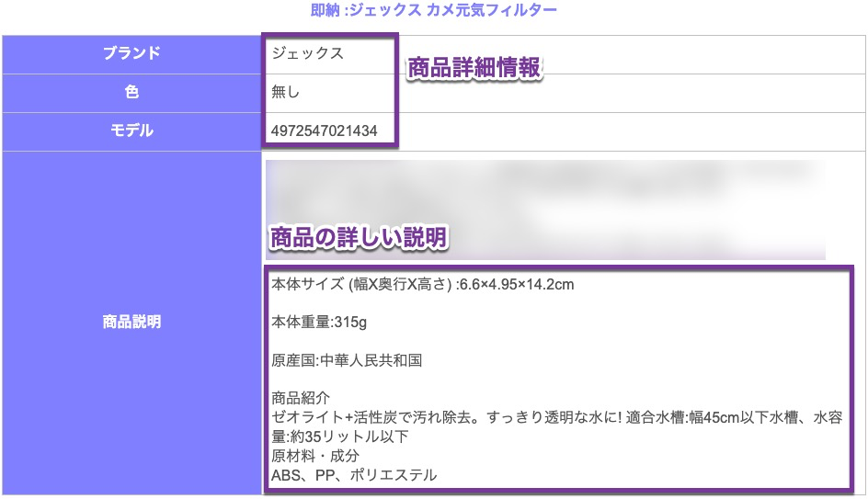Select the モデル header cell
This screenshot has width=868, height=499.
tap(131, 131)
